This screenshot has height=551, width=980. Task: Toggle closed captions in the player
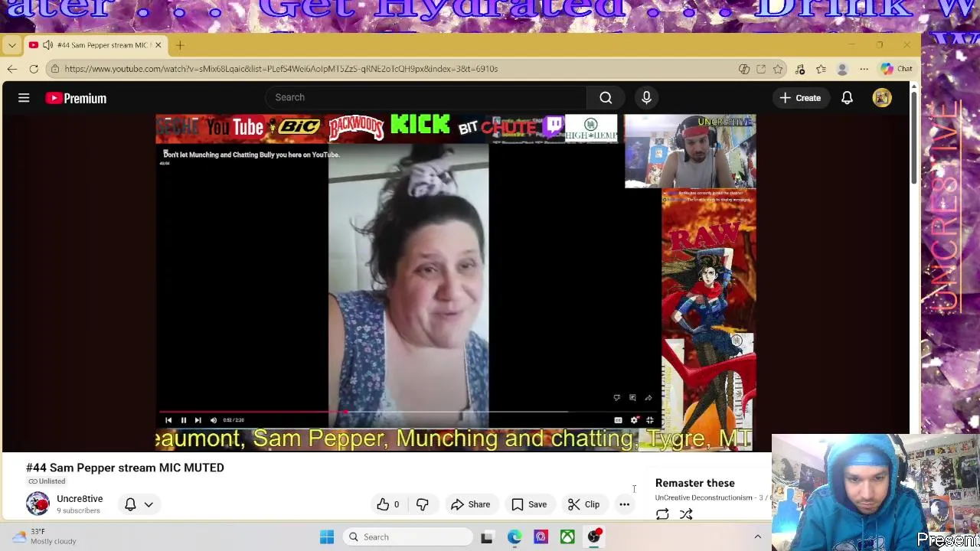pos(618,420)
